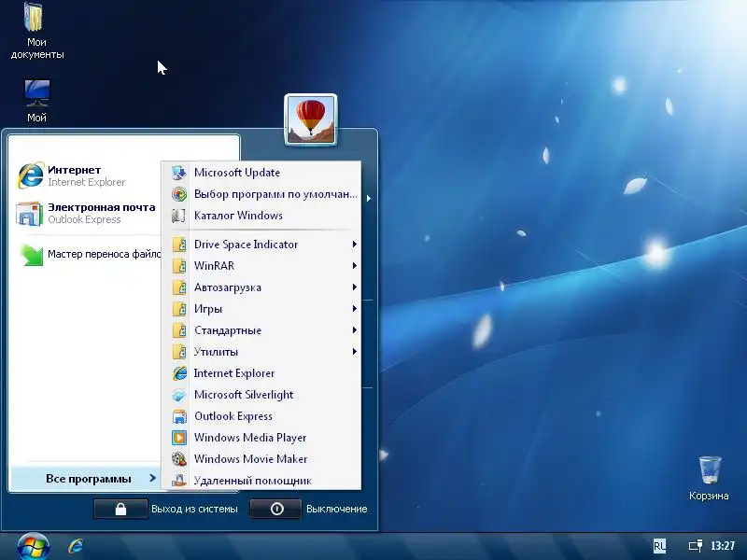Click the Удаленный помощник icon
The height and width of the screenshot is (560, 747).
(179, 480)
